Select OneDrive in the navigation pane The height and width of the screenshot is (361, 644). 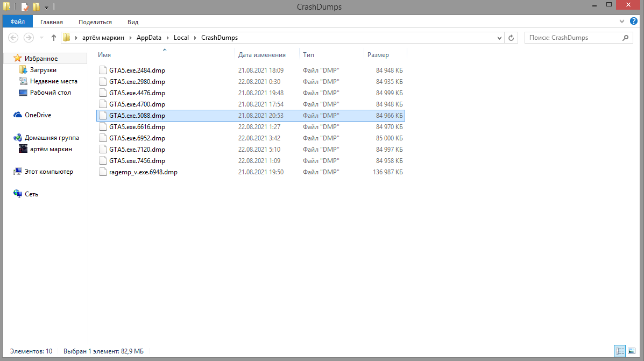pos(38,115)
